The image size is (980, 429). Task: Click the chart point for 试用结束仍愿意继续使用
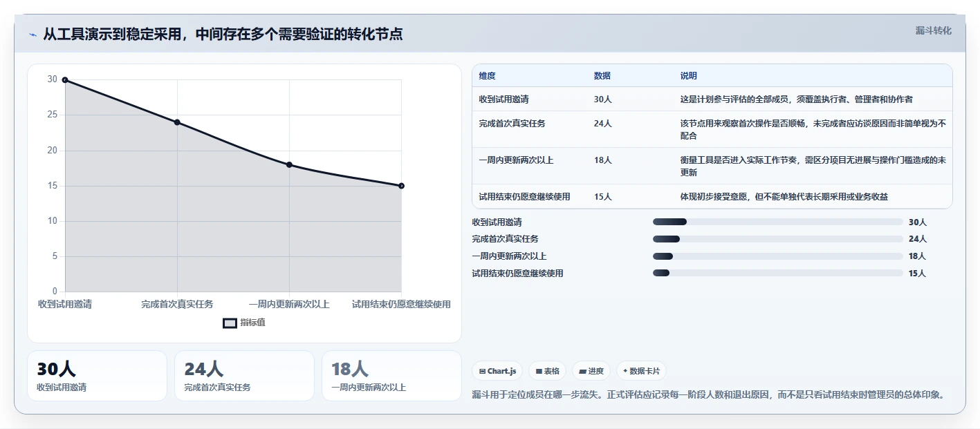pyautogui.click(x=401, y=186)
